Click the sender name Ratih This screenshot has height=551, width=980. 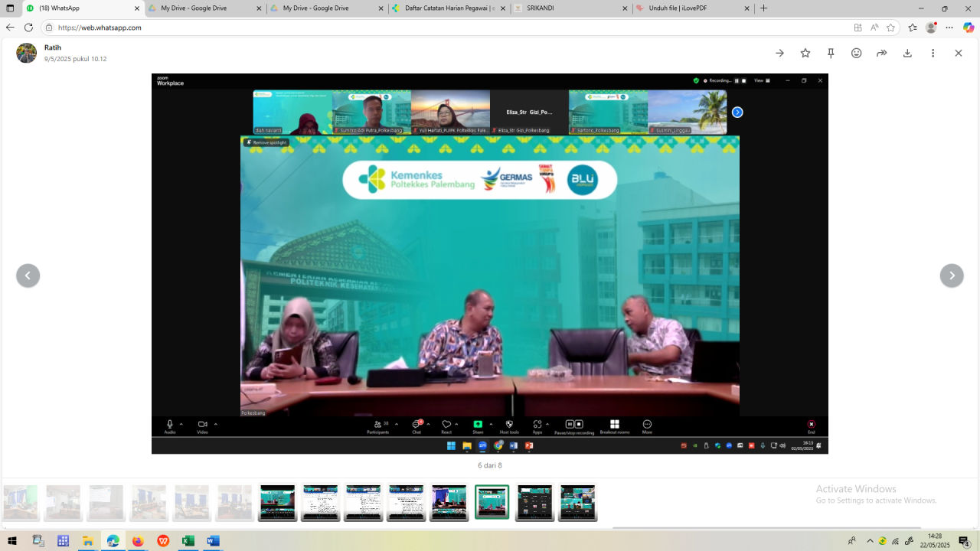[53, 47]
